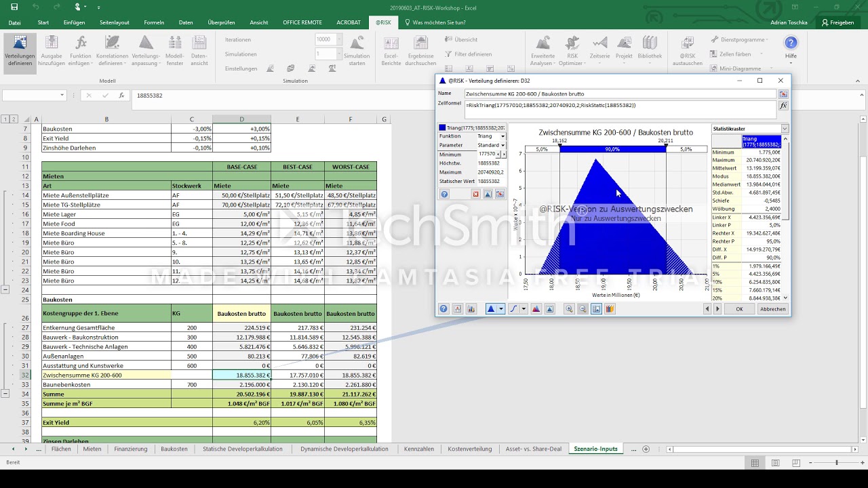Open Excel-Berichte in ribbon

tap(391, 51)
